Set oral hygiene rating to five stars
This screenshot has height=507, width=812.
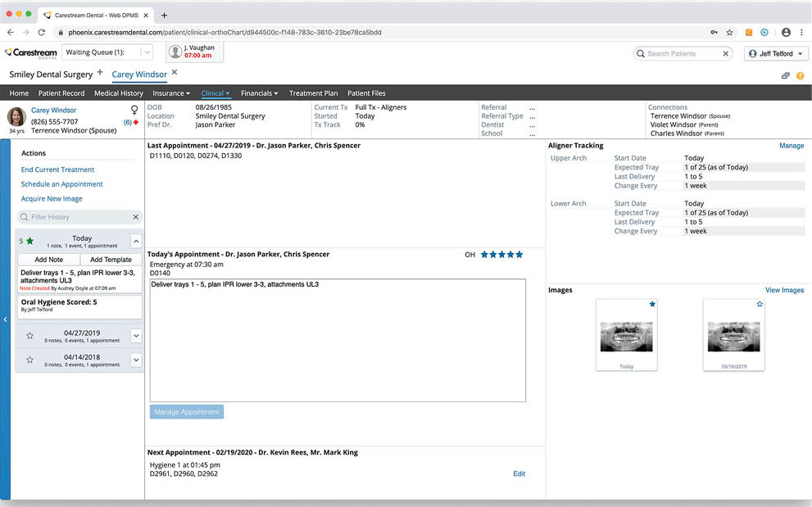click(x=519, y=255)
